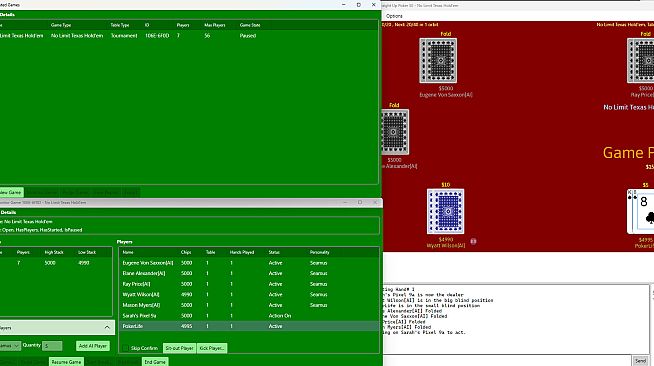The width and height of the screenshot is (654, 366).
Task: Click the Quantity input field
Action: pos(52,346)
